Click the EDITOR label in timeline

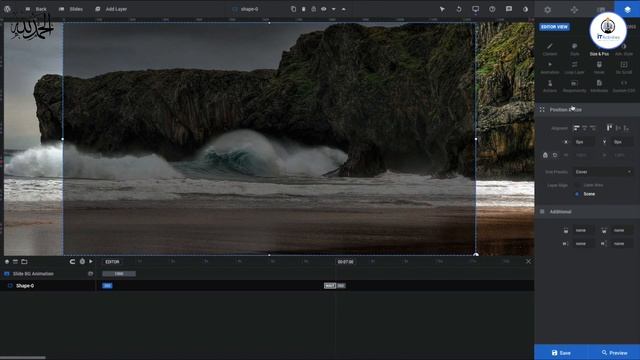click(x=112, y=262)
